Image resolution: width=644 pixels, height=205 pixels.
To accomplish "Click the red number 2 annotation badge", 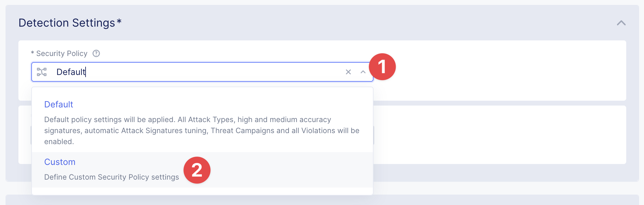I will [x=197, y=170].
